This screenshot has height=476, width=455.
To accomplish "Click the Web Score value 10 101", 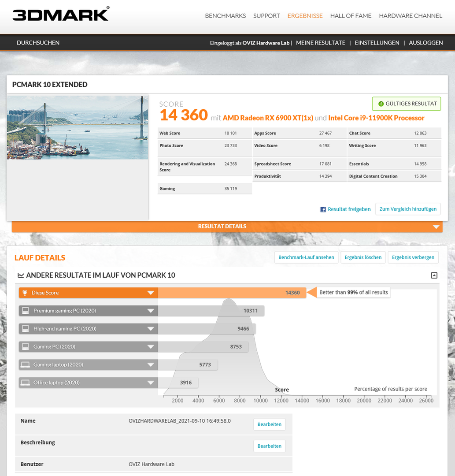I will click(x=230, y=133).
